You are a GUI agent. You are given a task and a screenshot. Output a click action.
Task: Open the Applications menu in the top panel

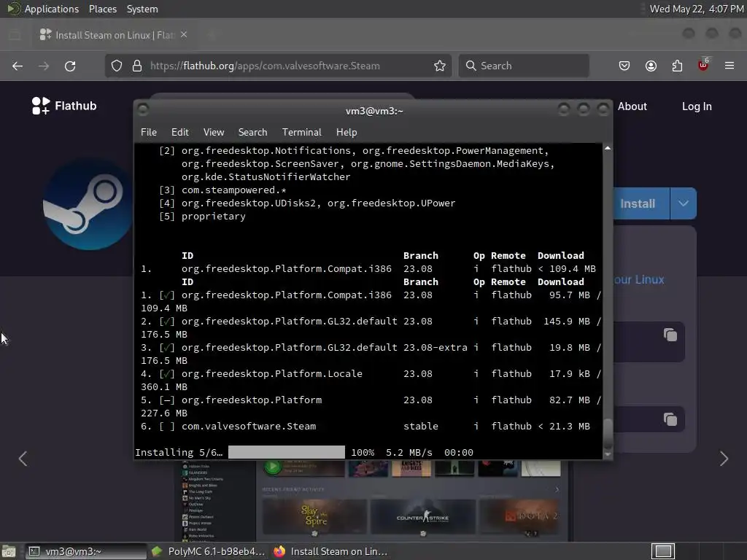point(52,9)
